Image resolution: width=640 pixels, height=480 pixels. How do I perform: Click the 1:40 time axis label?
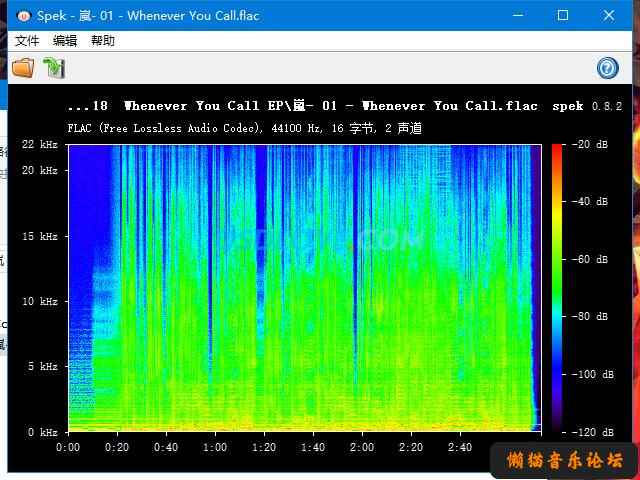313,447
